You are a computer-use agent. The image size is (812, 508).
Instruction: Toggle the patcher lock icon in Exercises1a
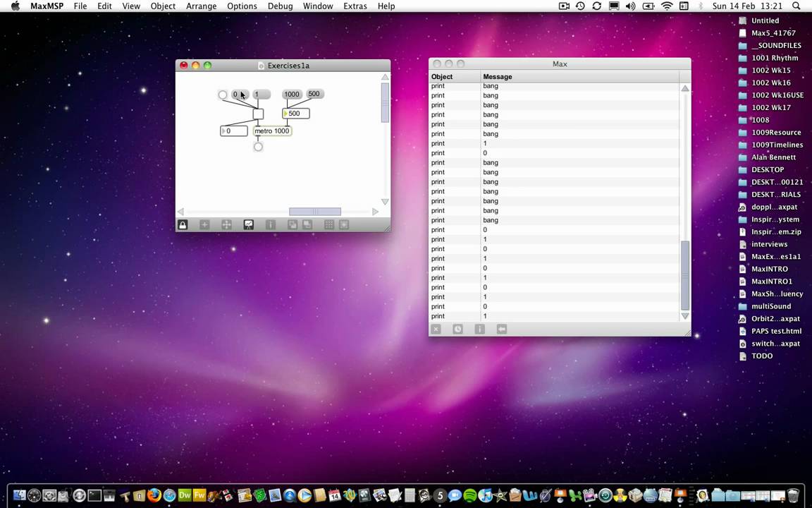(x=183, y=225)
